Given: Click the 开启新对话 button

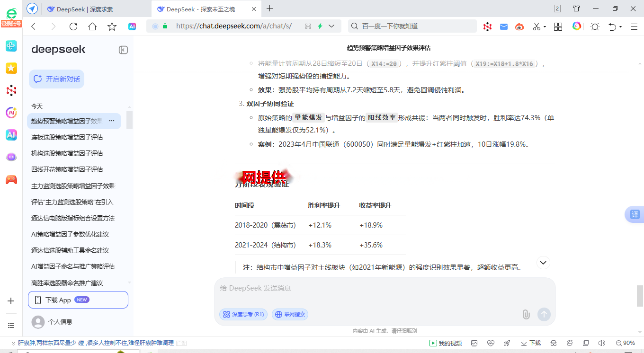Looking at the screenshot, I should click(x=56, y=79).
